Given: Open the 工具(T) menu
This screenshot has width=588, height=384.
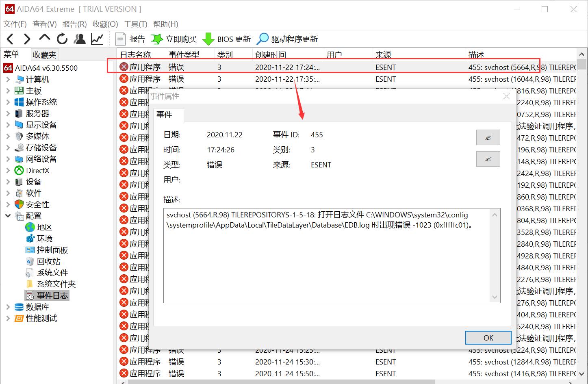Looking at the screenshot, I should click(x=136, y=24).
